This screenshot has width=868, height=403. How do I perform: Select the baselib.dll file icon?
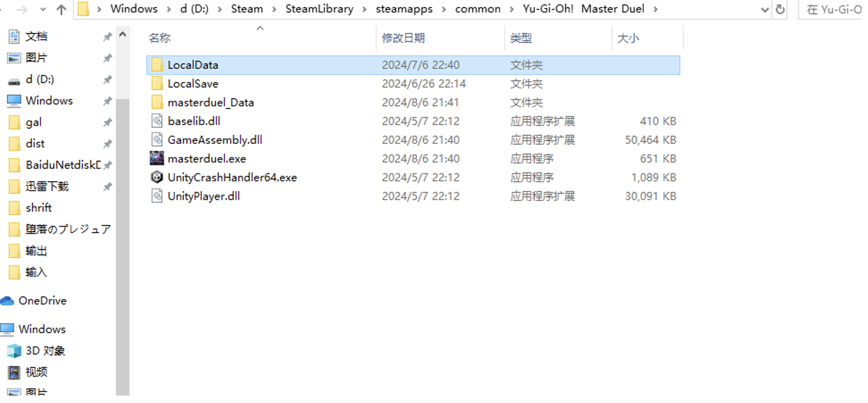157,121
